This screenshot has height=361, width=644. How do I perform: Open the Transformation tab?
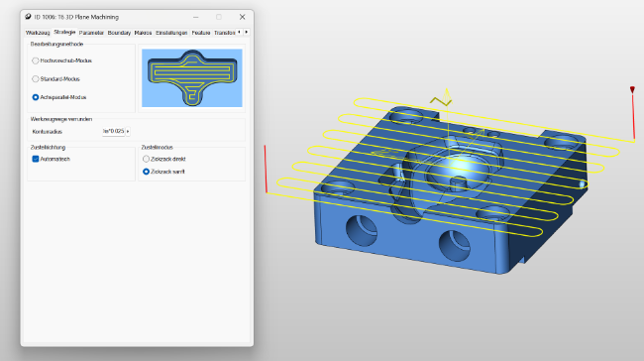point(224,33)
